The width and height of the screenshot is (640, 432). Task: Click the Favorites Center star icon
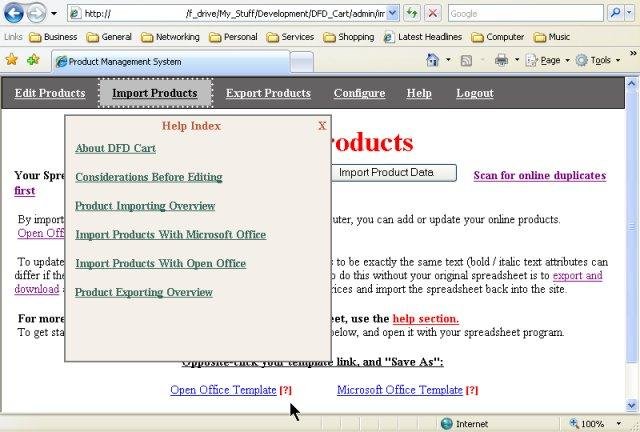coord(11,60)
